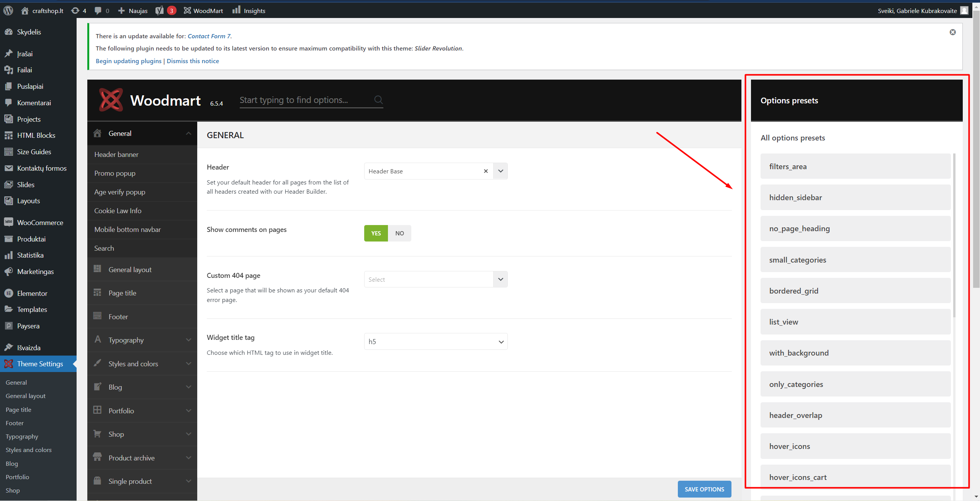This screenshot has width=980, height=501.
Task: Open the General layout section
Action: (142, 269)
